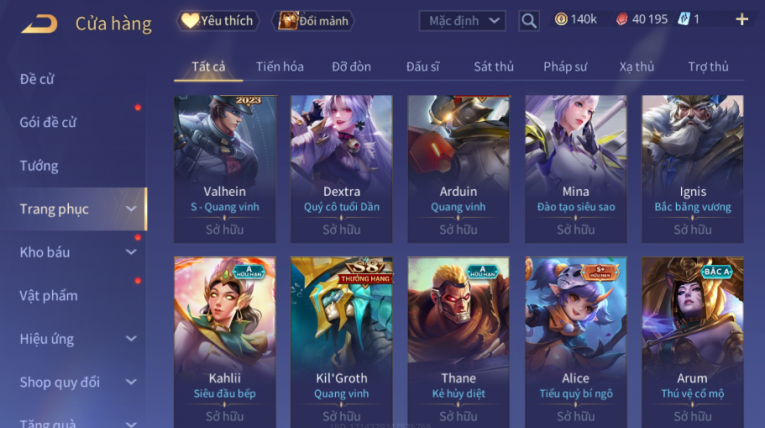Open the Mặc định sort dropdown
Image resolution: width=765 pixels, height=428 pixels.
pos(463,21)
